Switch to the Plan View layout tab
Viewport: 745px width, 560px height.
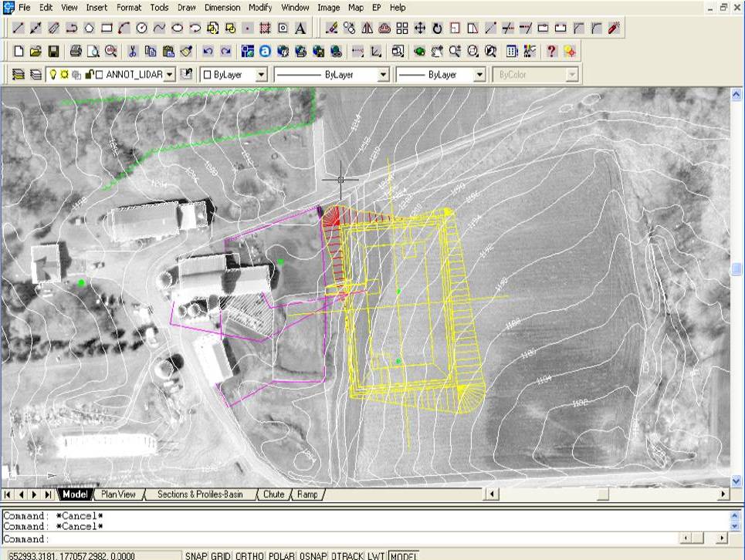[x=119, y=494]
